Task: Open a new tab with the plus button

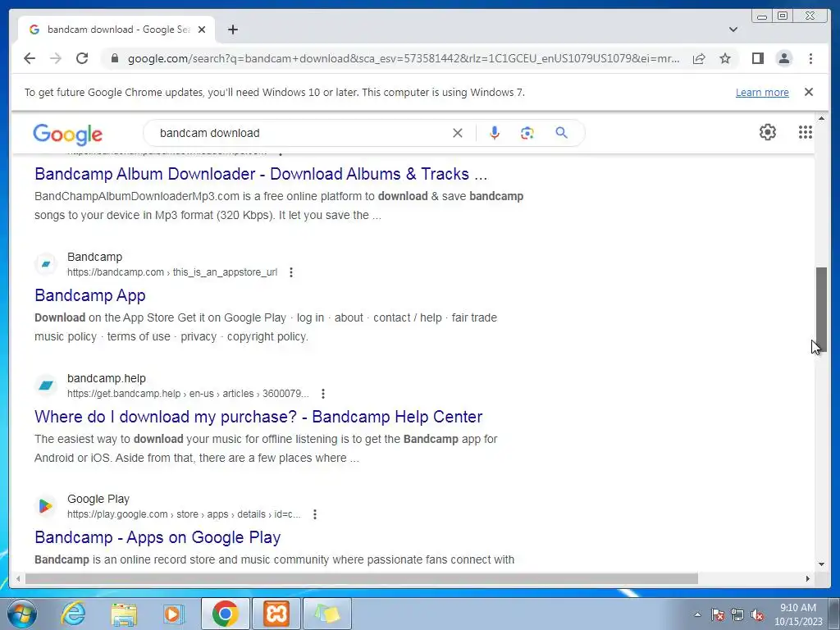Action: (232, 30)
